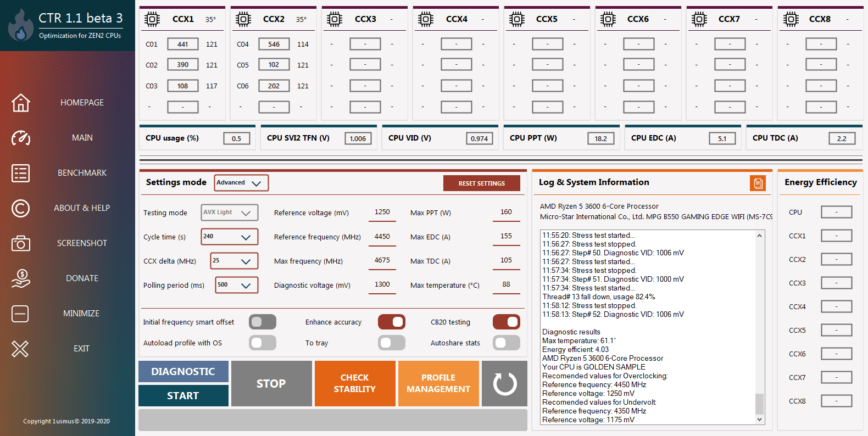Click the CPU PPT (W) value box
The height and width of the screenshot is (436, 868).
[x=601, y=138]
